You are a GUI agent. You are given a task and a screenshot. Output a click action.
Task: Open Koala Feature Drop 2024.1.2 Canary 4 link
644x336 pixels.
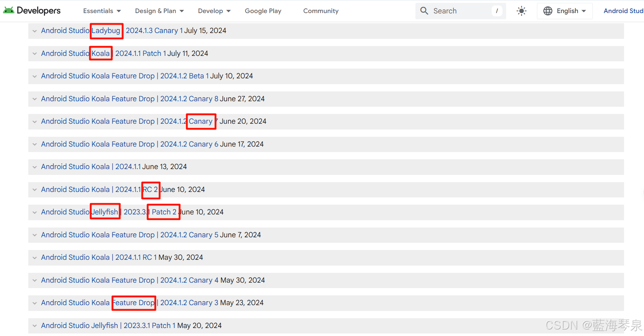(x=130, y=280)
